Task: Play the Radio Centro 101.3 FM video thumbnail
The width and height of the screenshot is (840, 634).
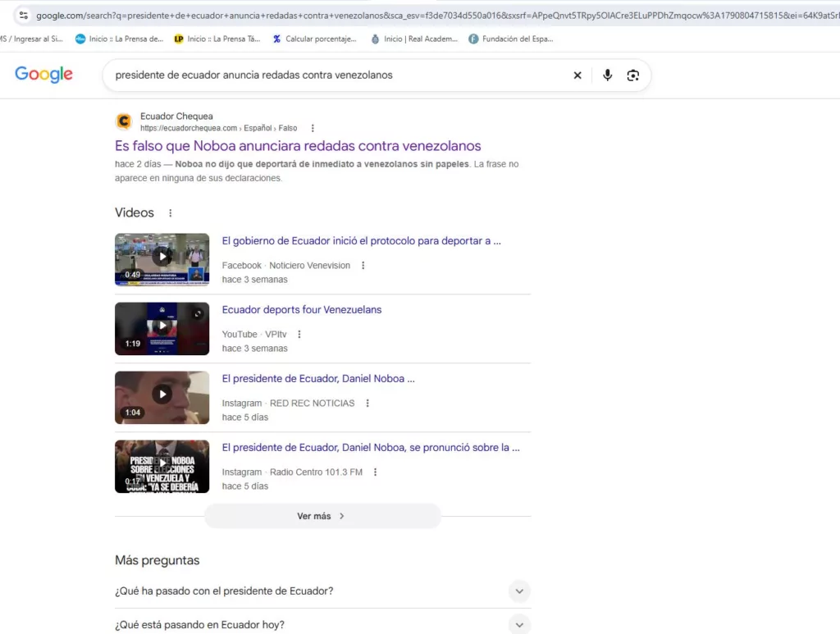Action: pos(162,467)
